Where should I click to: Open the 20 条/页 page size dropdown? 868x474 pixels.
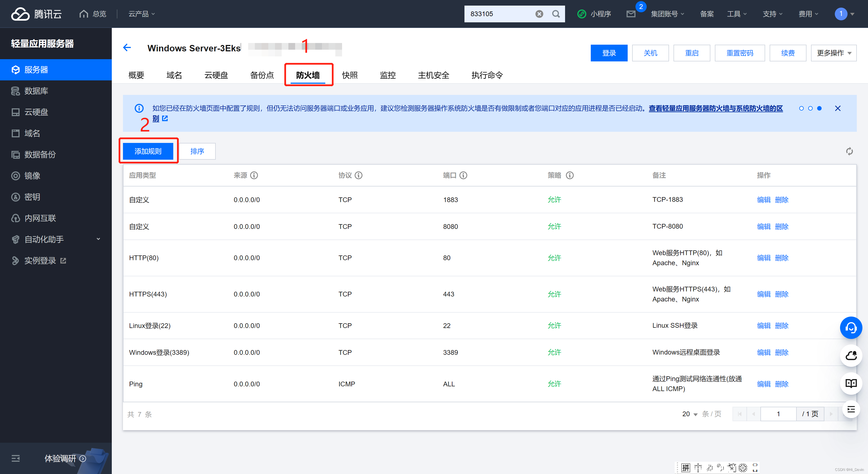click(x=690, y=414)
